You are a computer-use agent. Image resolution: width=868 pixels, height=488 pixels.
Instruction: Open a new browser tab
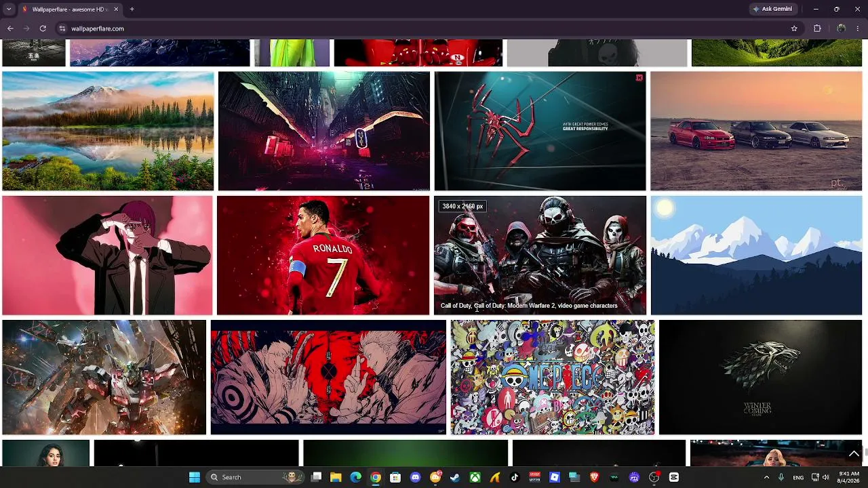coord(132,9)
